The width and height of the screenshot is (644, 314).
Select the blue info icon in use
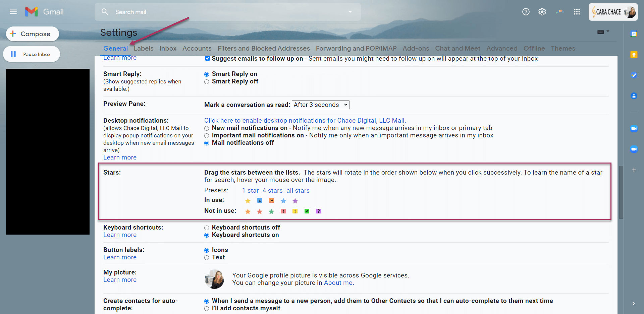(260, 200)
